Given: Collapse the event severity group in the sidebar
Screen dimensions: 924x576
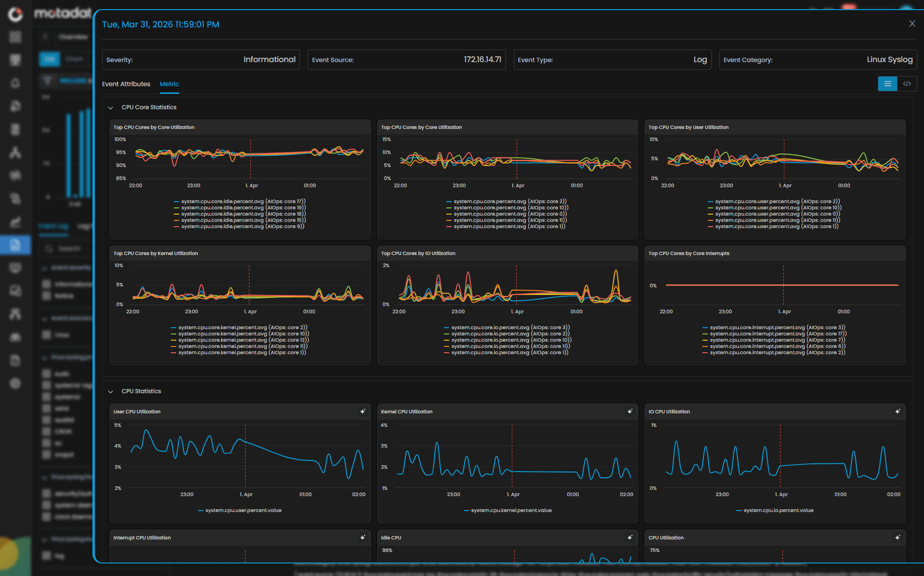Looking at the screenshot, I should [x=45, y=268].
